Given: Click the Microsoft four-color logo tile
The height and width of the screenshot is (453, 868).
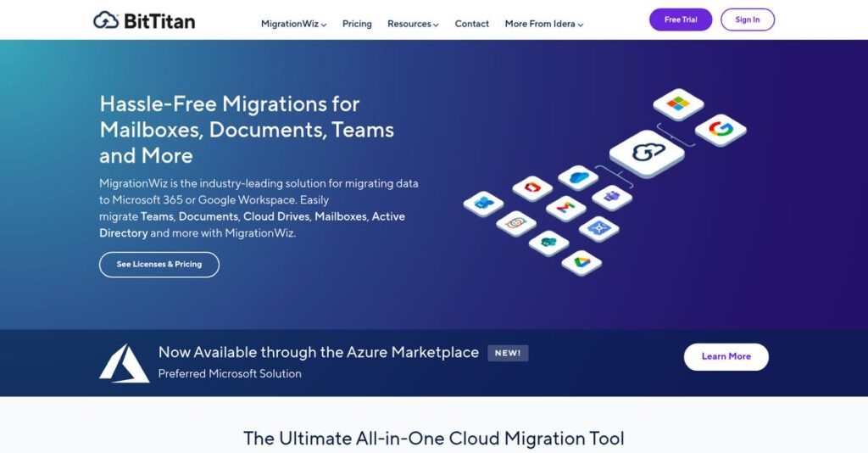Looking at the screenshot, I should tap(678, 104).
